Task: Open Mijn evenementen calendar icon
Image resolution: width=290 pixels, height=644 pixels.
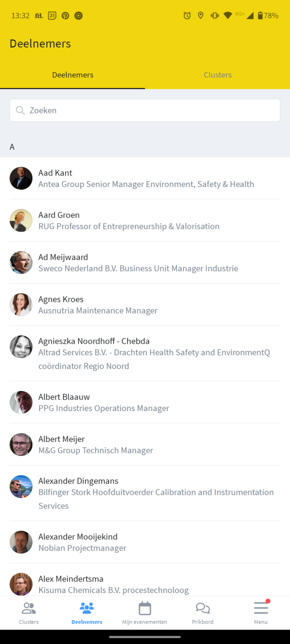Action: 145,608
